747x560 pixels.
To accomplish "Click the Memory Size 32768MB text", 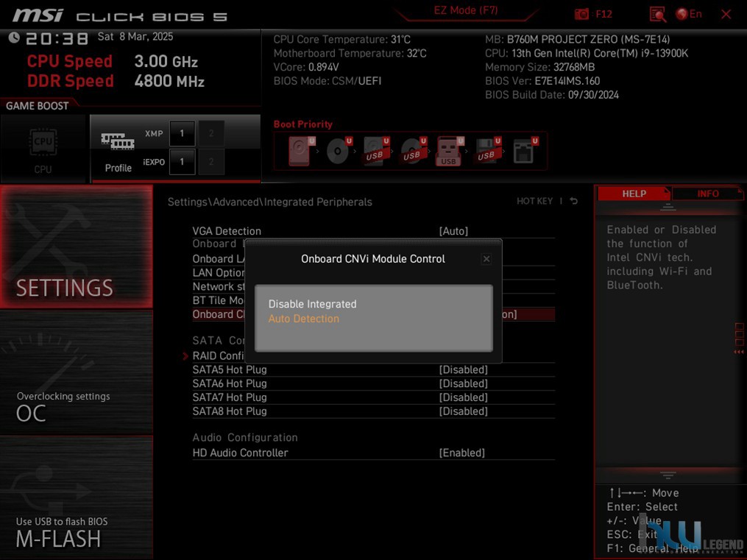I will tap(539, 67).
